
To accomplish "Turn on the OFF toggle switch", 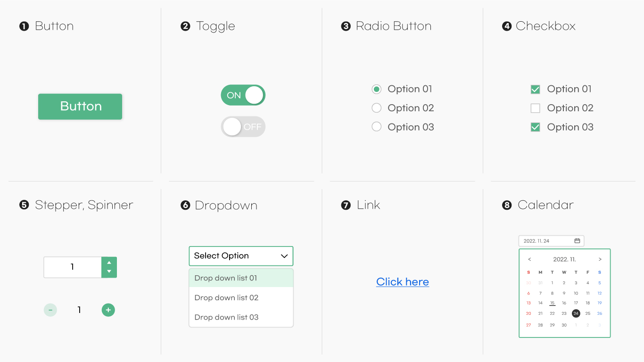I will (243, 127).
